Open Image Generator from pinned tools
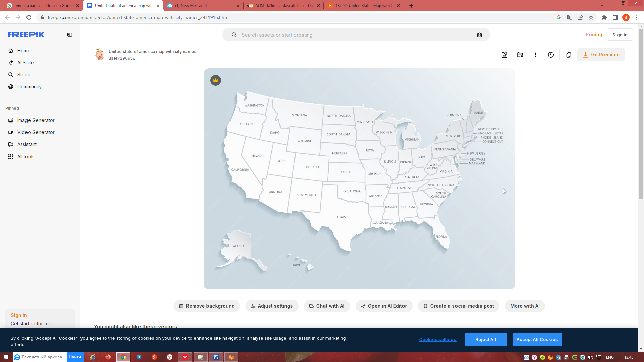Image resolution: width=644 pixels, height=362 pixels. pyautogui.click(x=36, y=120)
